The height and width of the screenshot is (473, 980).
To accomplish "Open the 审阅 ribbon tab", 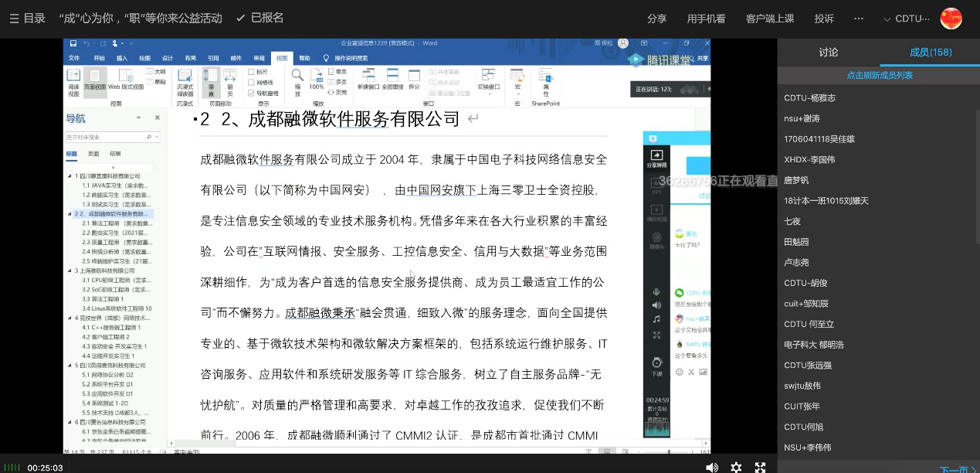I will (x=259, y=58).
